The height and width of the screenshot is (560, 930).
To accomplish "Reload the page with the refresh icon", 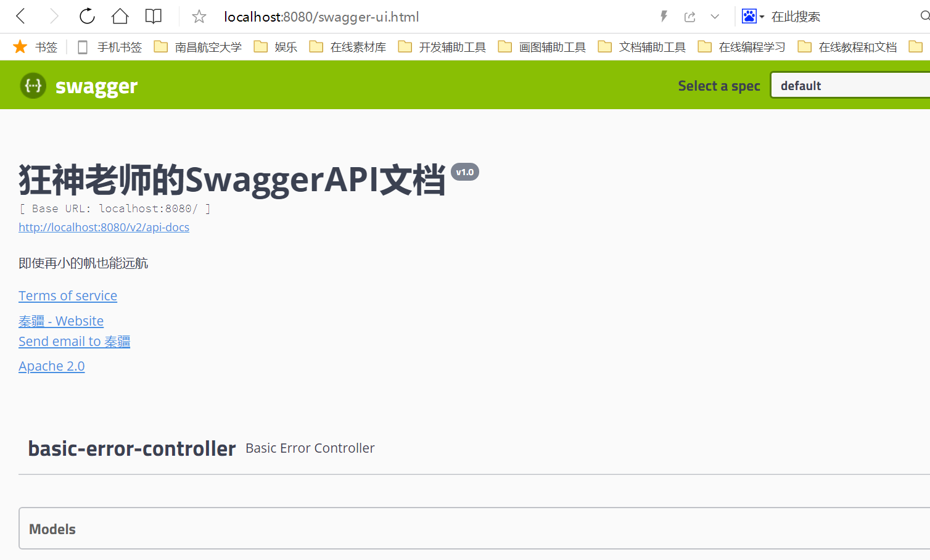I will tap(87, 17).
